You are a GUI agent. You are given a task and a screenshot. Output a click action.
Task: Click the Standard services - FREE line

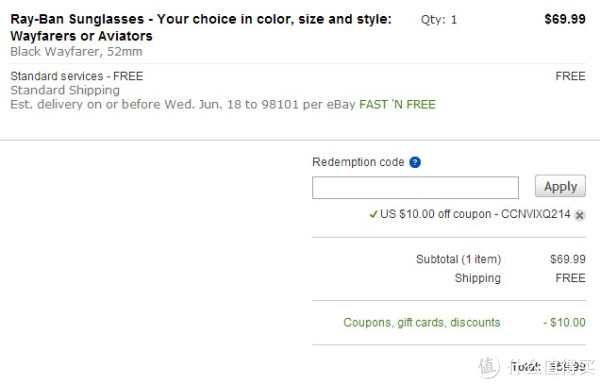77,76
